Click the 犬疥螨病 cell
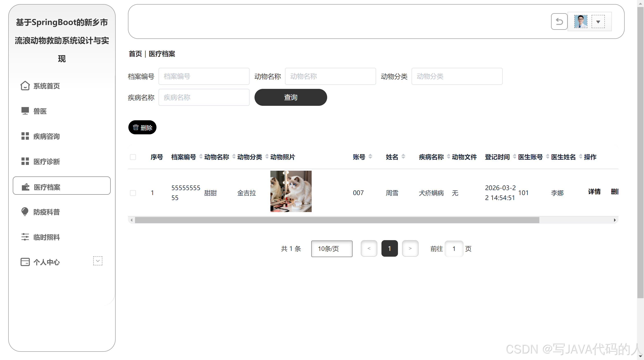This screenshot has height=360, width=644. pos(431,193)
